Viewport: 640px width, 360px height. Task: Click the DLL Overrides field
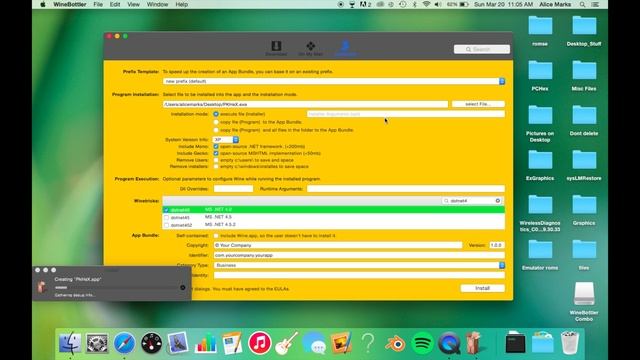[x=233, y=189]
